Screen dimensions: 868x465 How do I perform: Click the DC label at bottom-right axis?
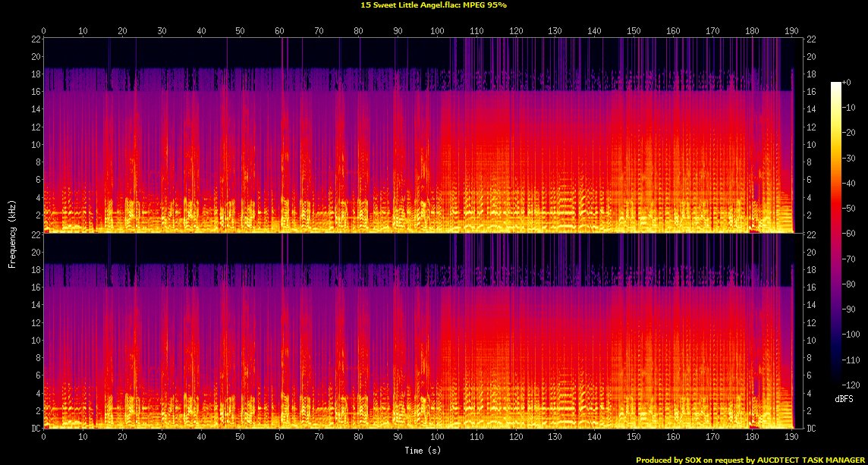pyautogui.click(x=812, y=428)
